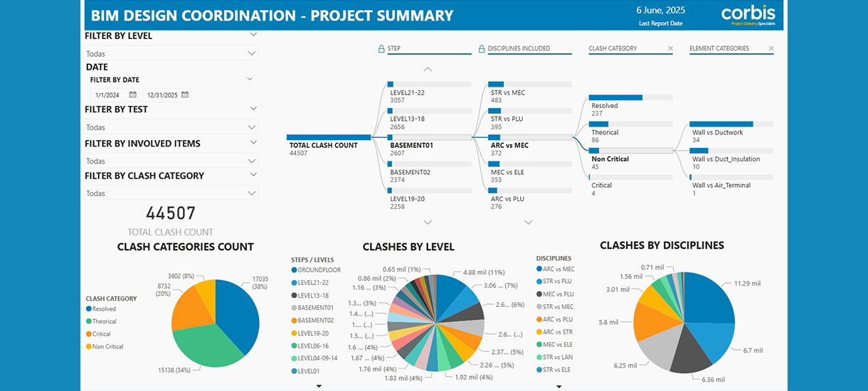Click the Resolved legend color dot
Screen dimensions: 868x391
click(88, 309)
